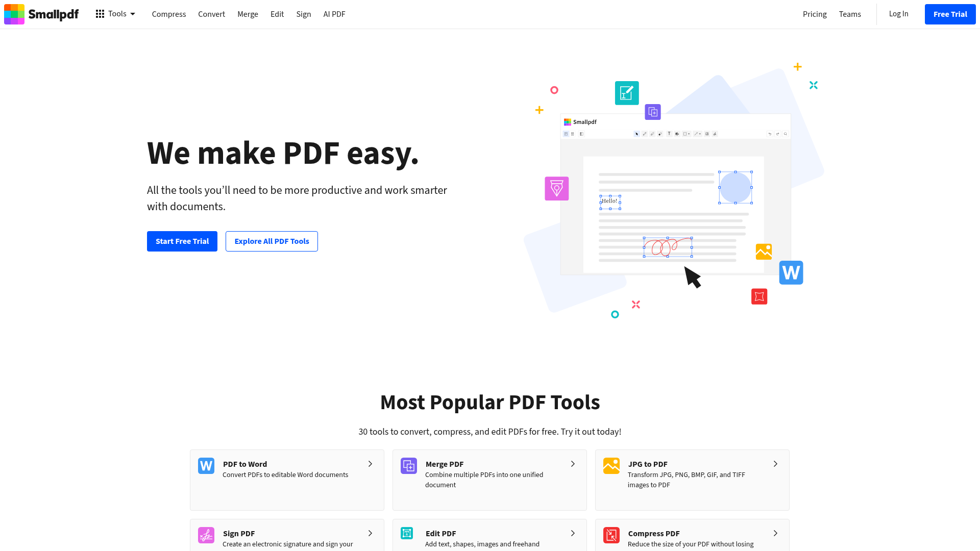Enable the eraser tool
Viewport: 980px width, 551px height.
660,134
